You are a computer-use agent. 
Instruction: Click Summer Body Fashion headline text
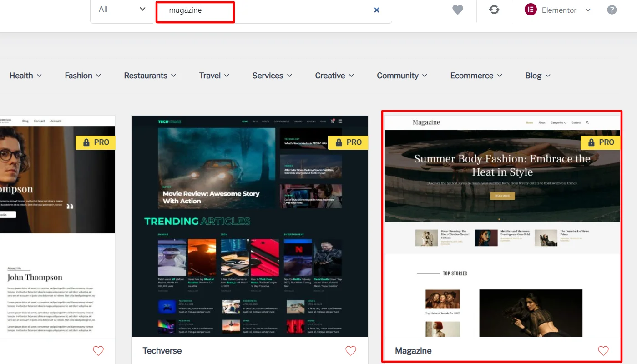point(502,165)
